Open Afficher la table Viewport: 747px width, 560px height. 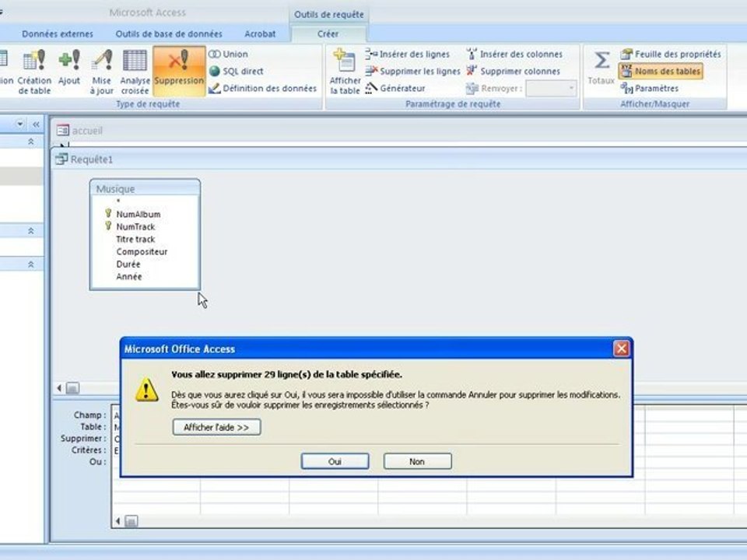(345, 72)
